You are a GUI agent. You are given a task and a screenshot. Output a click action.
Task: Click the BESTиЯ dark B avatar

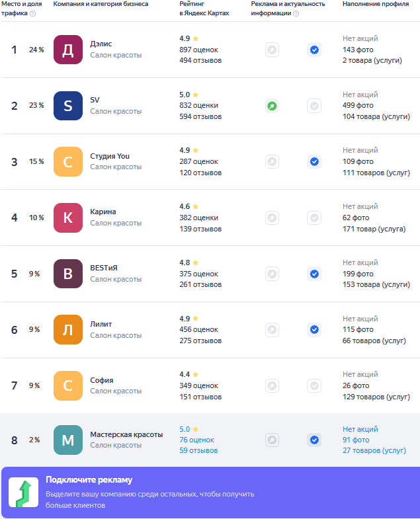pyautogui.click(x=68, y=274)
